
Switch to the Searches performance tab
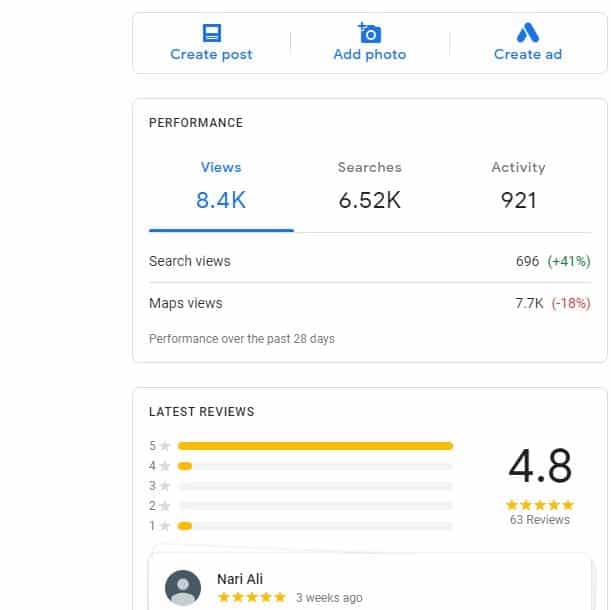pyautogui.click(x=369, y=186)
